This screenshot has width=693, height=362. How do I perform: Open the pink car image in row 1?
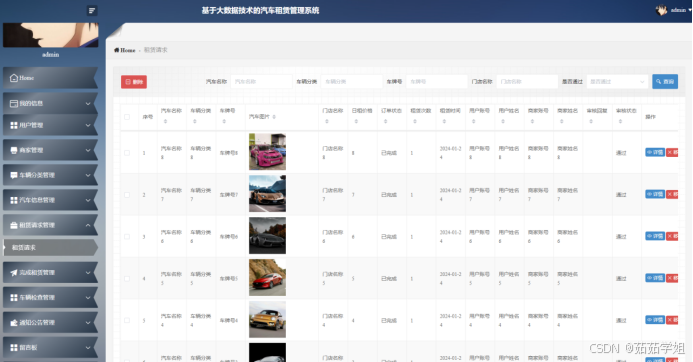[267, 152]
